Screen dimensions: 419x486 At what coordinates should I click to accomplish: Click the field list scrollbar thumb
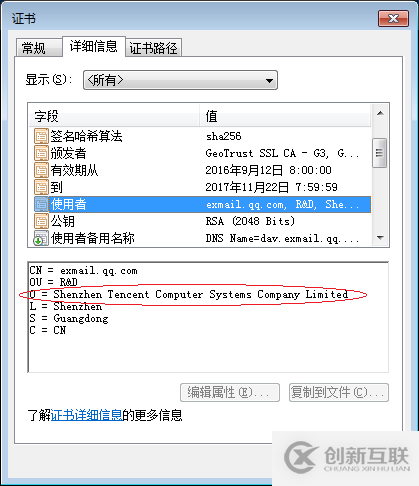pos(380,153)
